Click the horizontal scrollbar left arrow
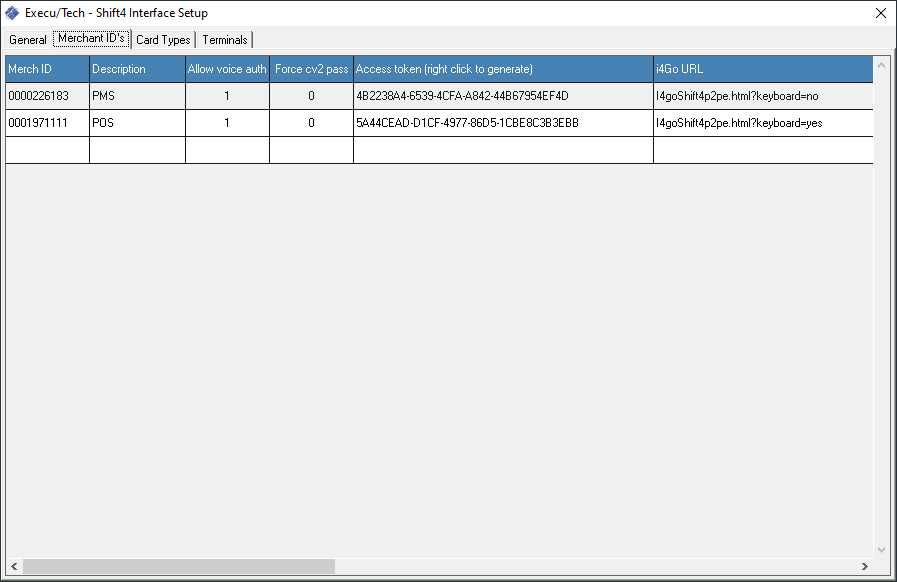Screen dimensions: 897x582 [14, 567]
